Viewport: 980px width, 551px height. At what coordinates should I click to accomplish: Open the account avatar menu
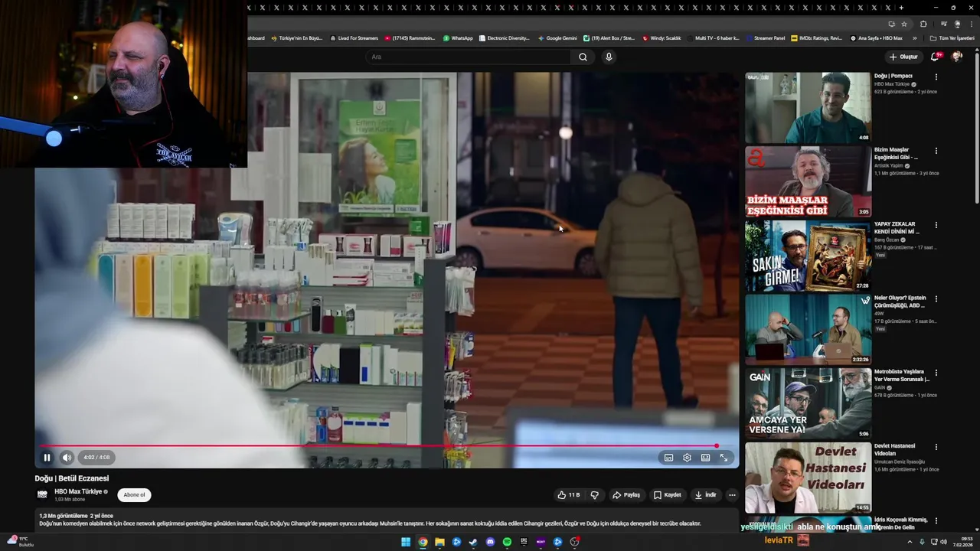pos(957,57)
